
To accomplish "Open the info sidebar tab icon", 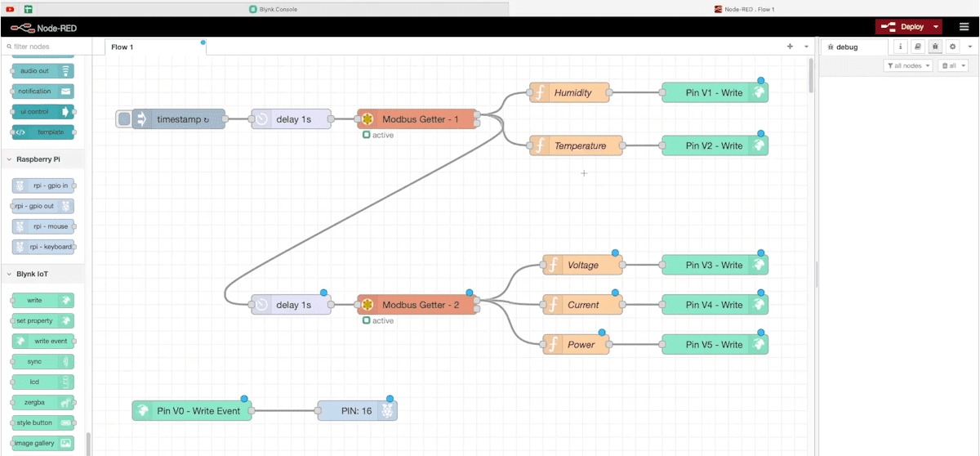I will [x=900, y=47].
